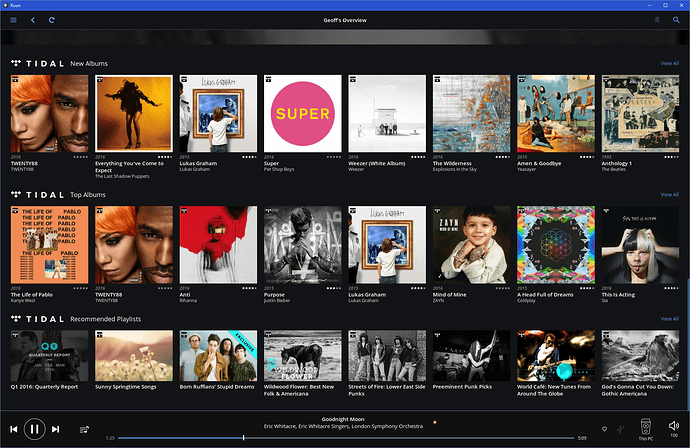Open Preeminent Punk Picks playlist
The image size is (690, 448).
click(x=472, y=356)
